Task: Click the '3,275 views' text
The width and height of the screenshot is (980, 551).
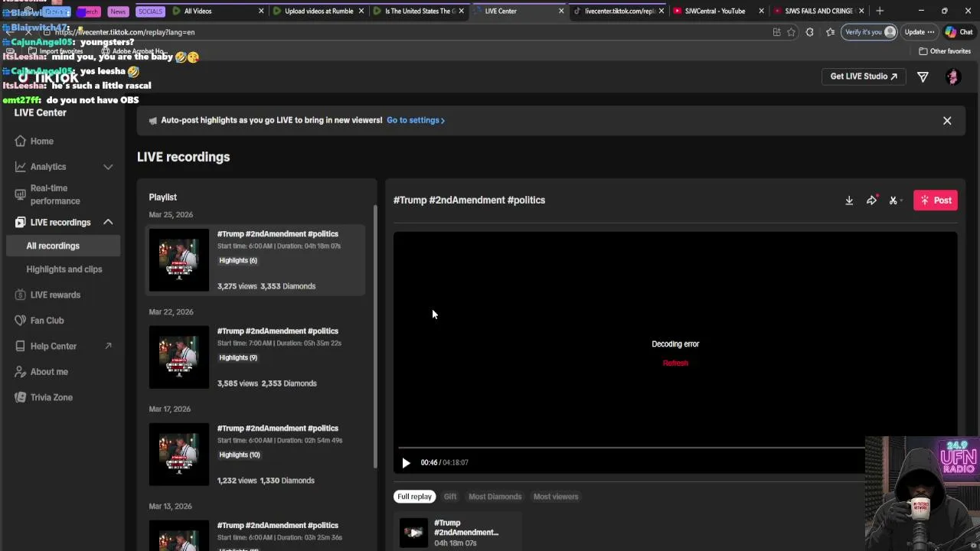Action: point(237,286)
